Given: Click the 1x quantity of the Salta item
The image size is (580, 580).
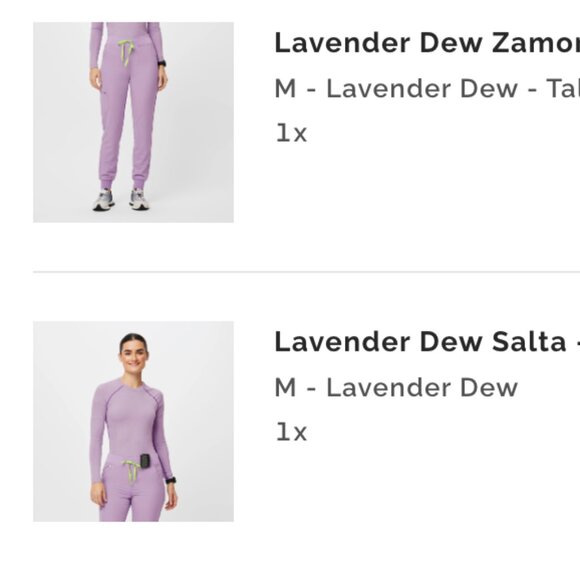Looking at the screenshot, I should coord(291,432).
